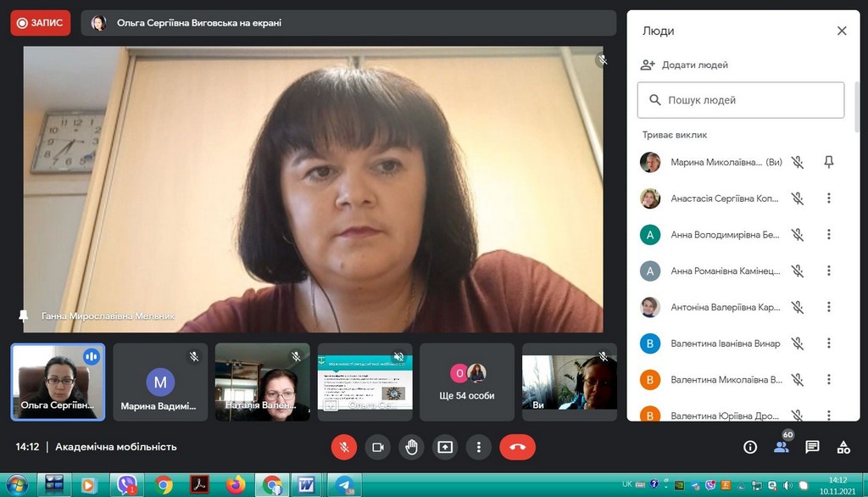Click the ЗАПИС recording indicator
Image resolution: width=868 pixels, height=497 pixels.
click(40, 23)
